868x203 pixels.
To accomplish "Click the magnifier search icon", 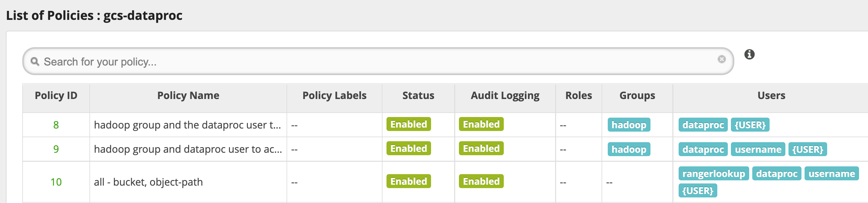I will 35,61.
